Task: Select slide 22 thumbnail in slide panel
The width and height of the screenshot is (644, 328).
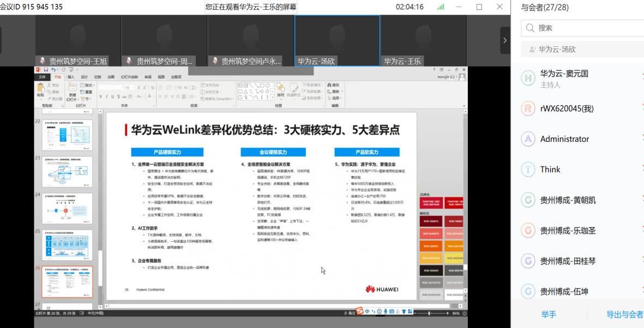Action: tap(68, 135)
